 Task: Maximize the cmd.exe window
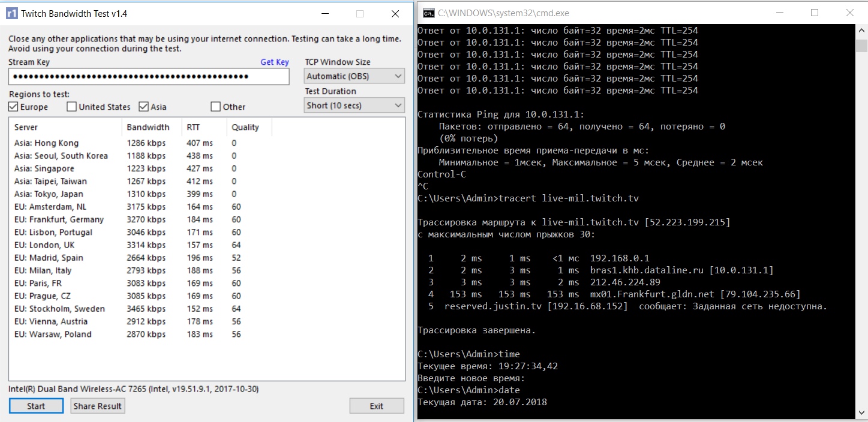[x=814, y=13]
